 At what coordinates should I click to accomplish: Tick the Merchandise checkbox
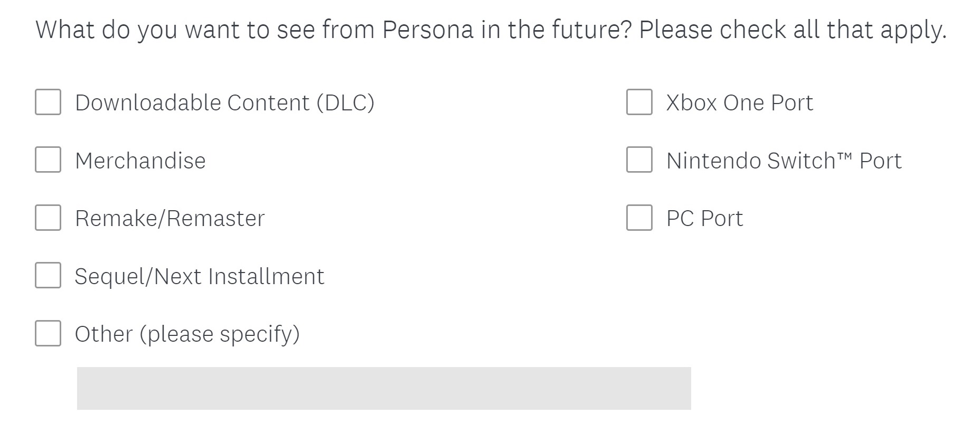(48, 159)
